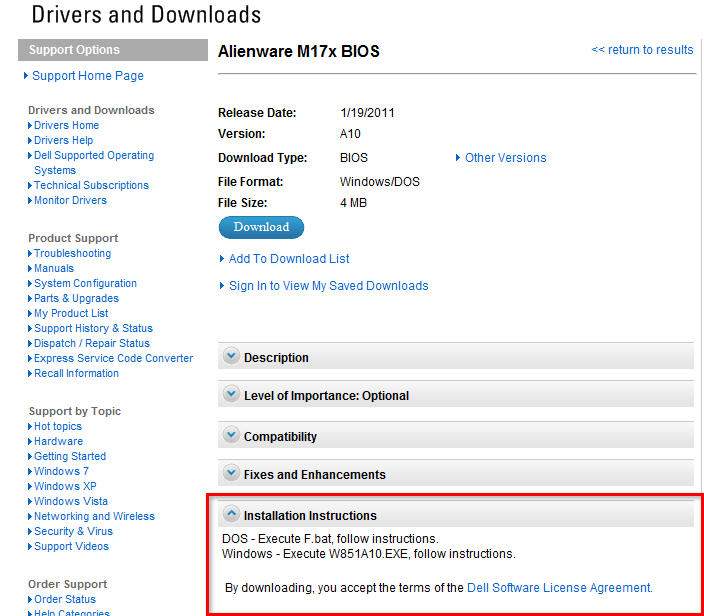This screenshot has width=704, height=616.
Task: Open the Hardware topic link
Action: coord(58,441)
